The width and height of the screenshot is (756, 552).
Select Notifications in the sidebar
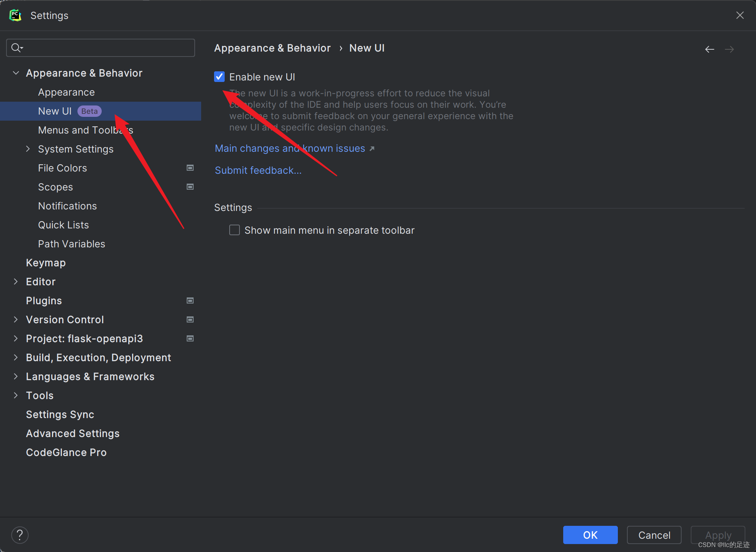[x=67, y=206]
